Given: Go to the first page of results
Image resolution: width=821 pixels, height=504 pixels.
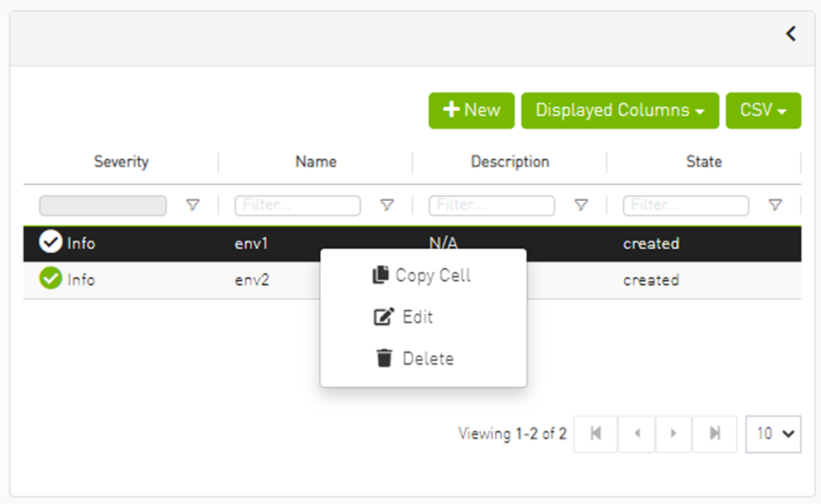Looking at the screenshot, I should (x=595, y=433).
